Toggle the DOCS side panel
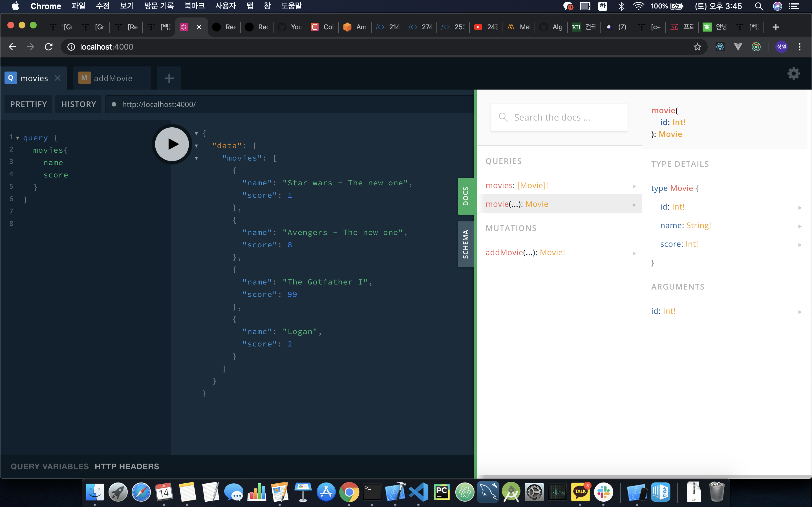Viewport: 812px width, 507px height. (465, 196)
